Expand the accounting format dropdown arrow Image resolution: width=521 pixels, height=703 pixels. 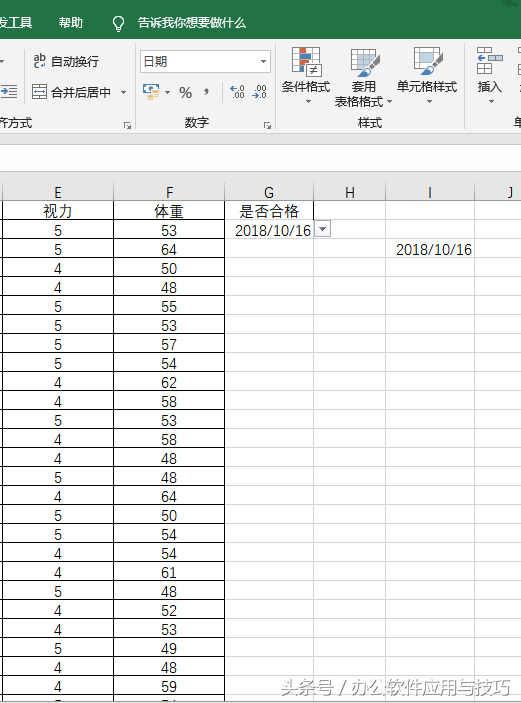[x=168, y=92]
